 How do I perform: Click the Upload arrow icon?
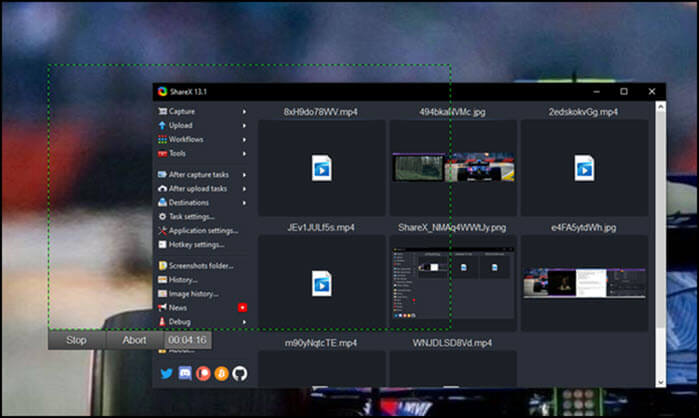point(163,126)
